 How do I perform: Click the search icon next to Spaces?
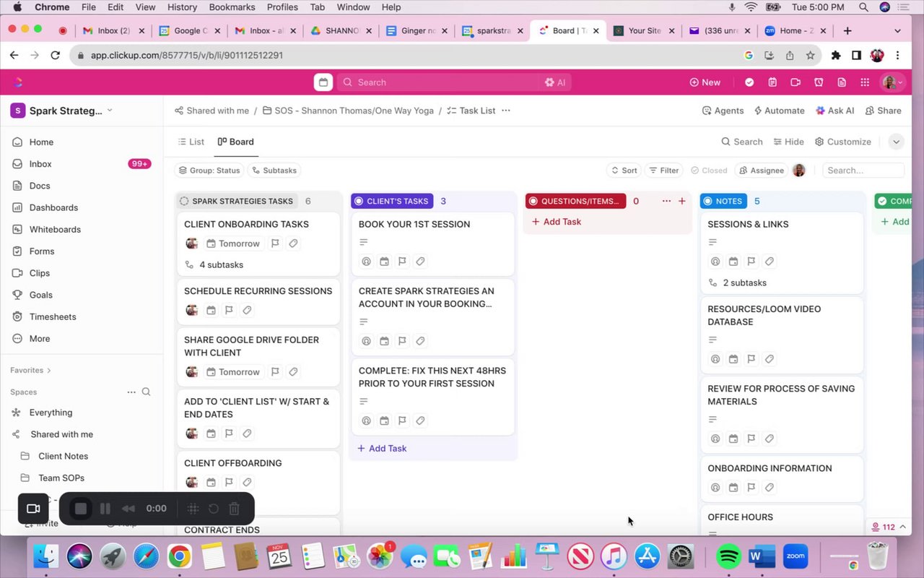coord(146,392)
